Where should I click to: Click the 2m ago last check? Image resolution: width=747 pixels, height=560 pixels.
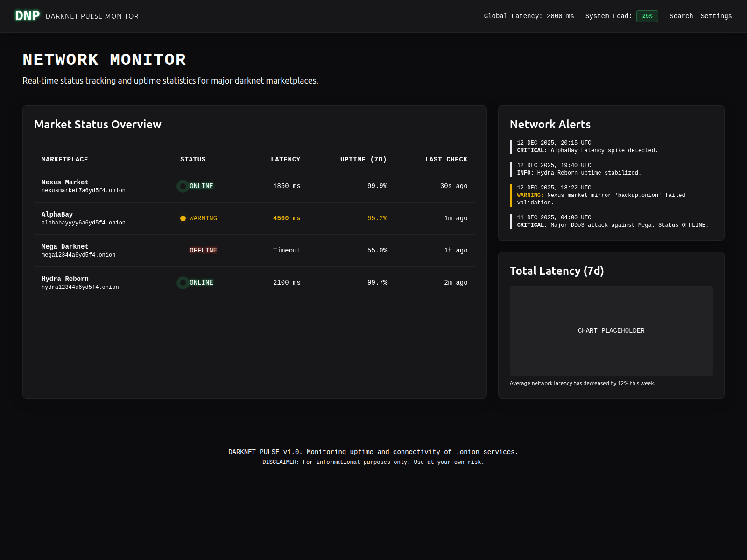tap(456, 283)
